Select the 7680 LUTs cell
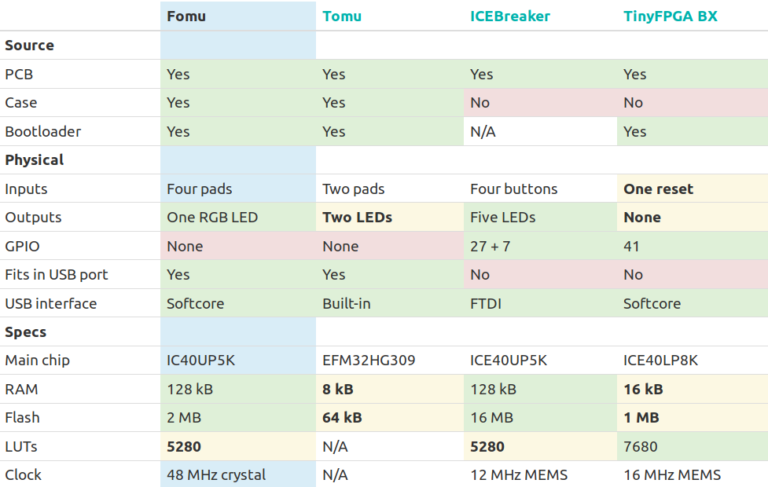 [641, 446]
